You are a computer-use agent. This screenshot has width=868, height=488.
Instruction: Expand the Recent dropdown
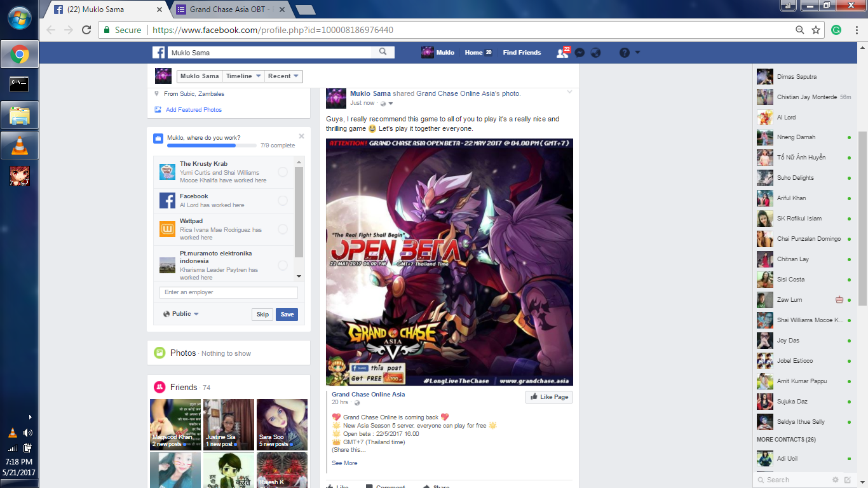point(283,76)
